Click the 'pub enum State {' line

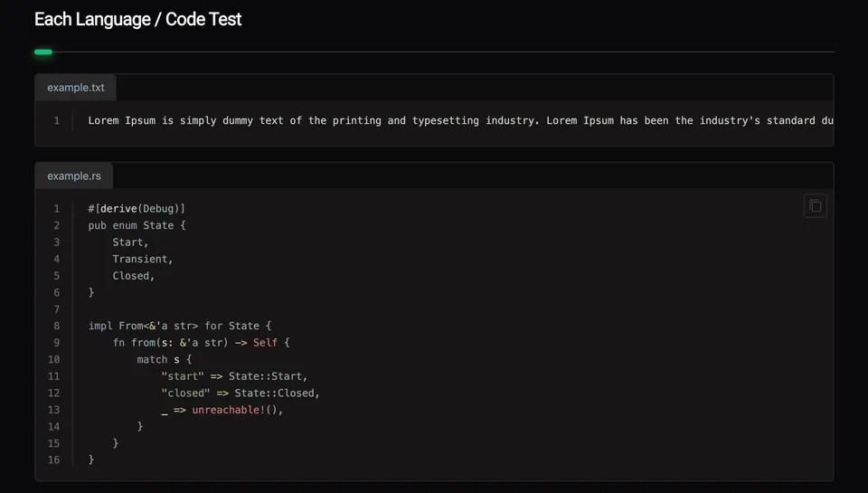pos(137,225)
